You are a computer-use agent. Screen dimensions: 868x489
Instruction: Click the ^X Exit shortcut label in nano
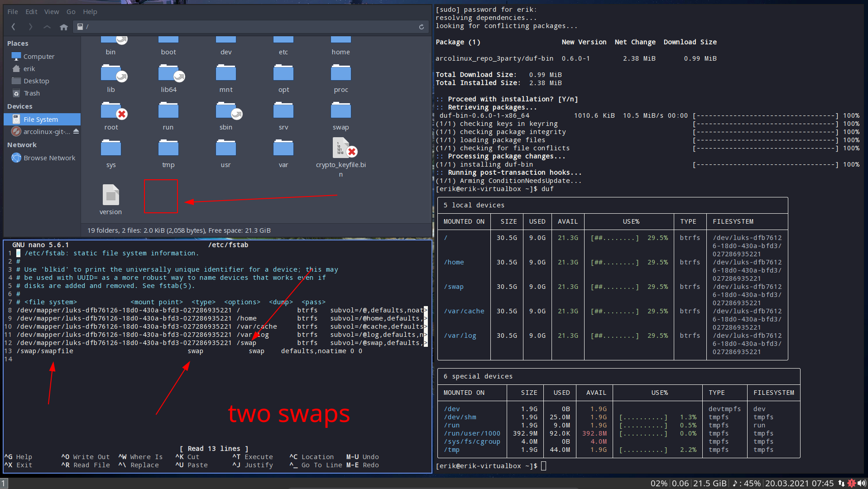point(18,465)
